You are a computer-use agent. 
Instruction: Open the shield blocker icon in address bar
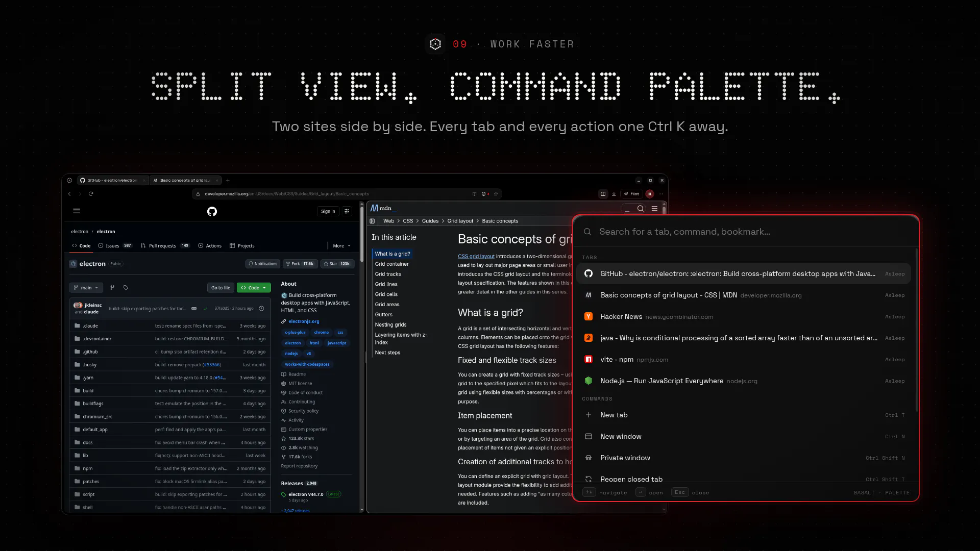(483, 194)
